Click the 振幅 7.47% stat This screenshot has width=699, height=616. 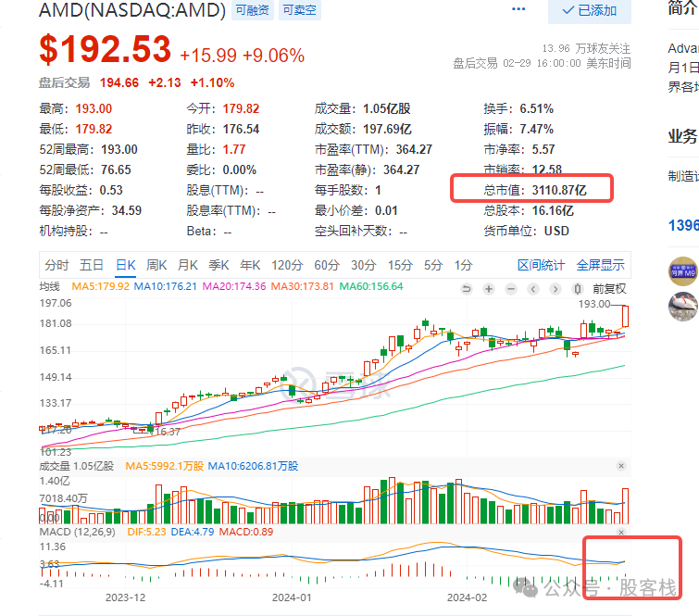point(518,129)
